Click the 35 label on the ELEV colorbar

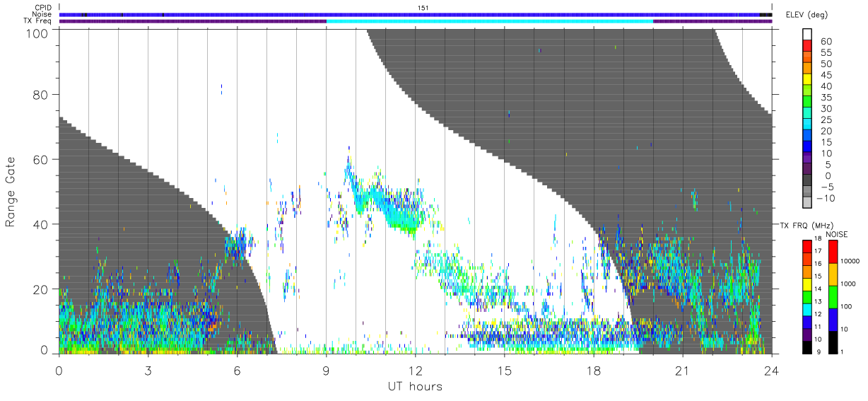pos(826,98)
